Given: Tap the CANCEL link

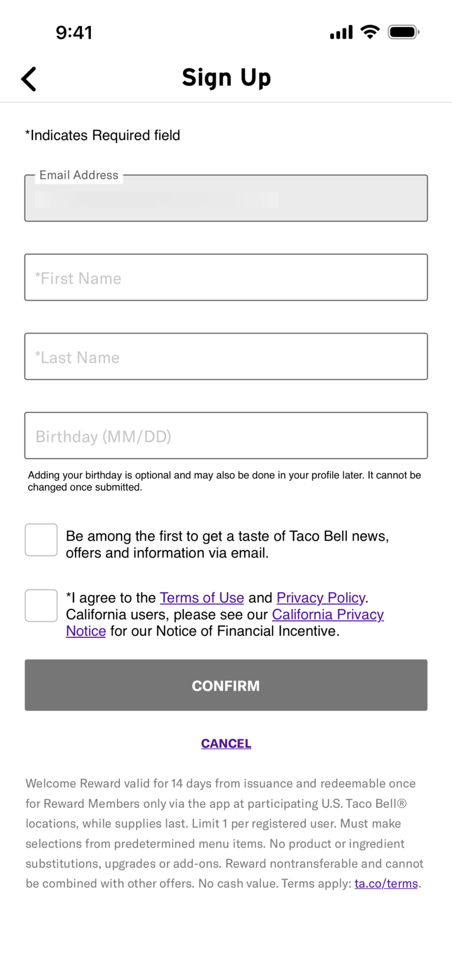Looking at the screenshot, I should 226,743.
